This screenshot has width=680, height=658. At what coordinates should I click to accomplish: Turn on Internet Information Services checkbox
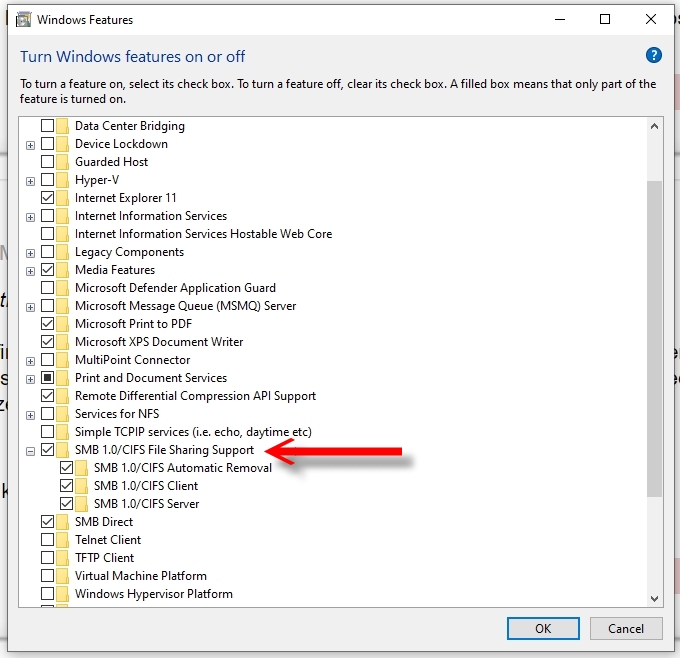click(47, 216)
